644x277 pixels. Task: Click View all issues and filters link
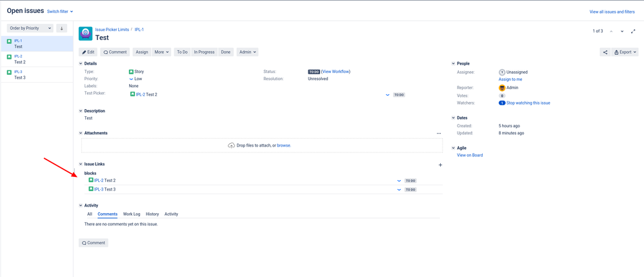[612, 12]
